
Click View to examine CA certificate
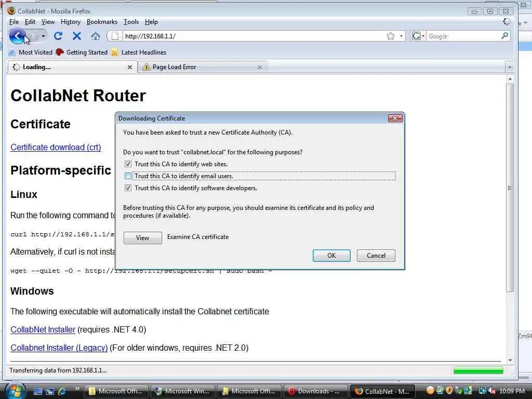[142, 238]
